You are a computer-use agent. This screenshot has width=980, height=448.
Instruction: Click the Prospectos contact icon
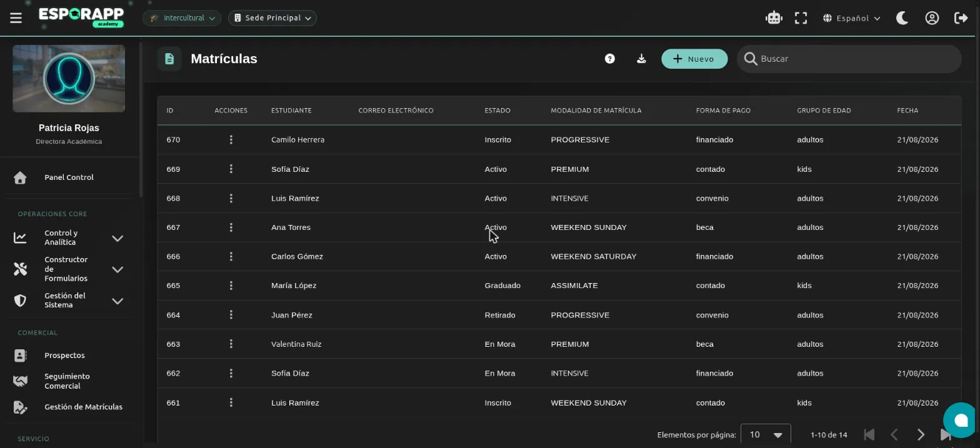(20, 356)
